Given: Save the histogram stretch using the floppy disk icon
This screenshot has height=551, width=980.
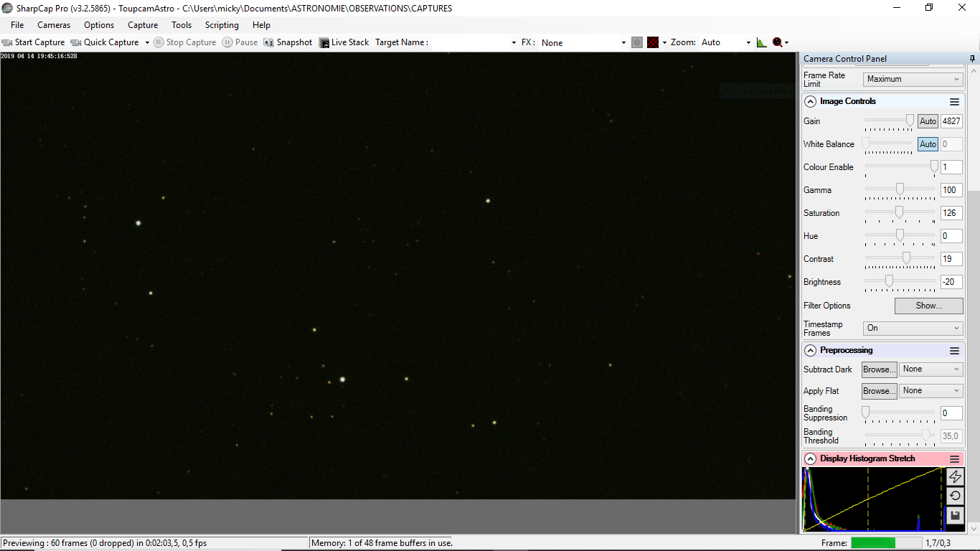Looking at the screenshot, I should coord(955,515).
